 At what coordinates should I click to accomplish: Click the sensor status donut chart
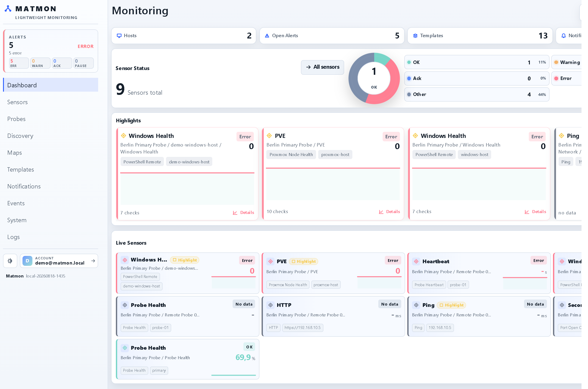click(x=374, y=78)
